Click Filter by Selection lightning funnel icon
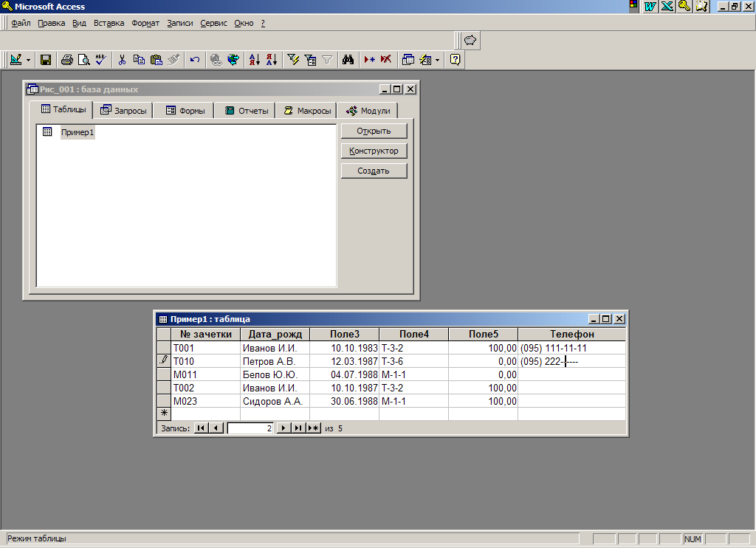756x548 pixels. coord(293,60)
